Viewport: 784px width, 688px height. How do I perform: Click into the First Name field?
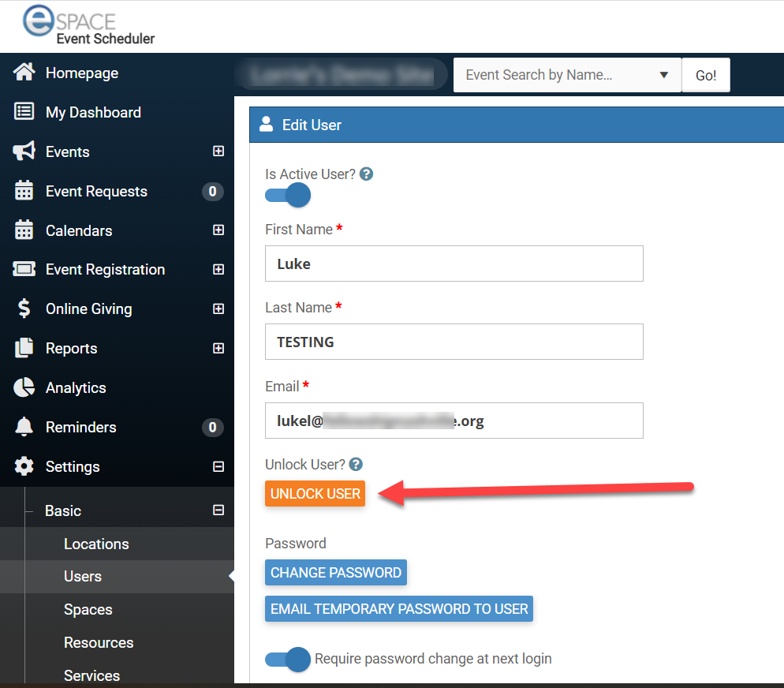click(454, 264)
